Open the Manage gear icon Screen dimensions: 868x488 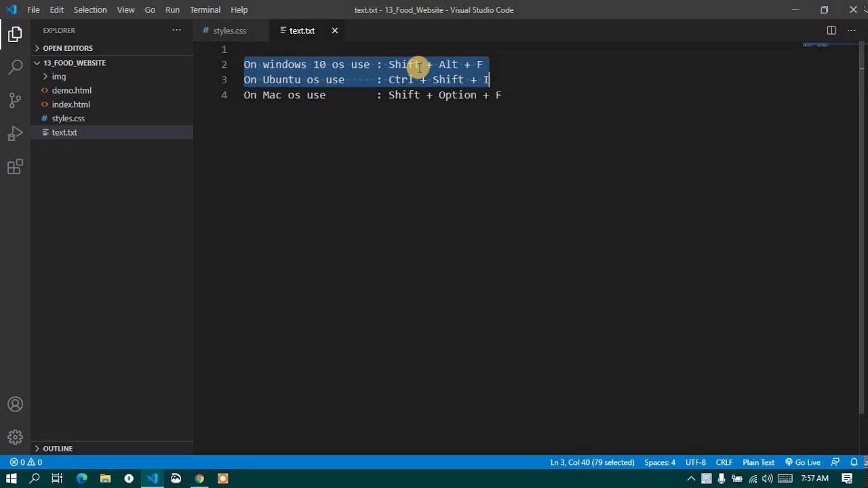tap(15, 437)
